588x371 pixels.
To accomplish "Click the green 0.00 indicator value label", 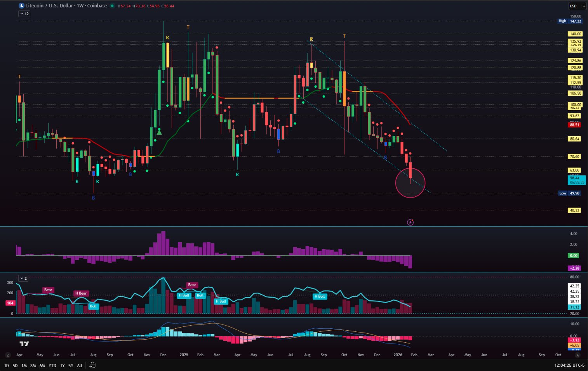I will 574,255.
